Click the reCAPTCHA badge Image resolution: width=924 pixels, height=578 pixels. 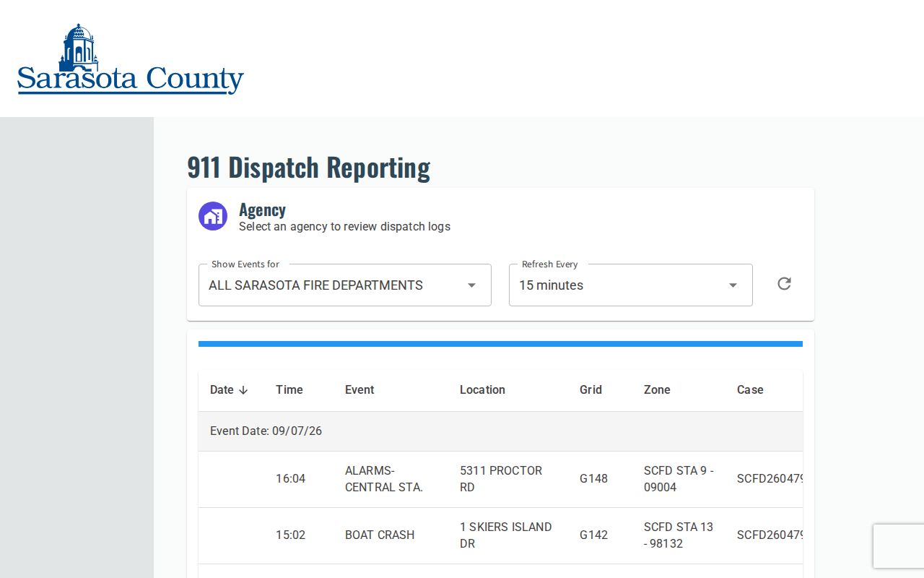[x=899, y=545]
